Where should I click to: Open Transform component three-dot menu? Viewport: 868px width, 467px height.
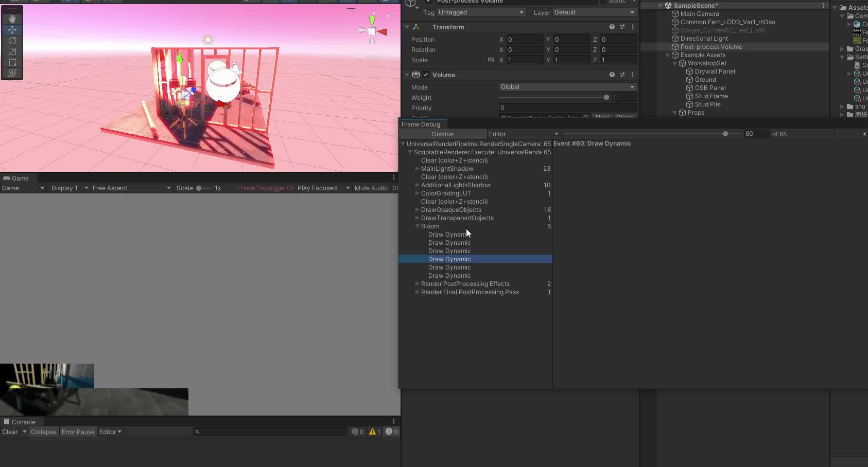pyautogui.click(x=633, y=27)
